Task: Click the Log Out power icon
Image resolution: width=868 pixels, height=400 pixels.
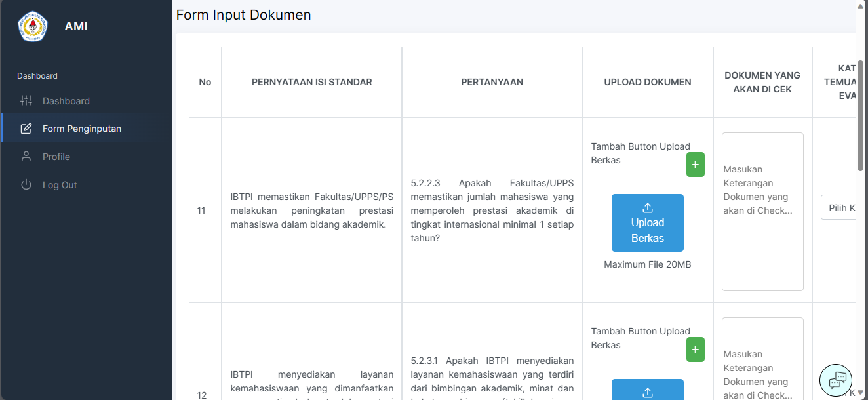Action: [x=26, y=185]
